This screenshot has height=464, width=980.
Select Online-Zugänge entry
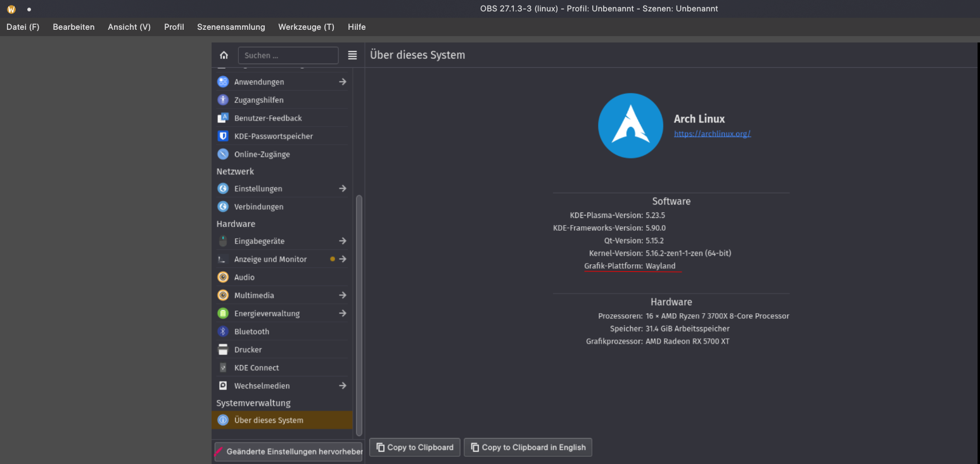(282, 154)
